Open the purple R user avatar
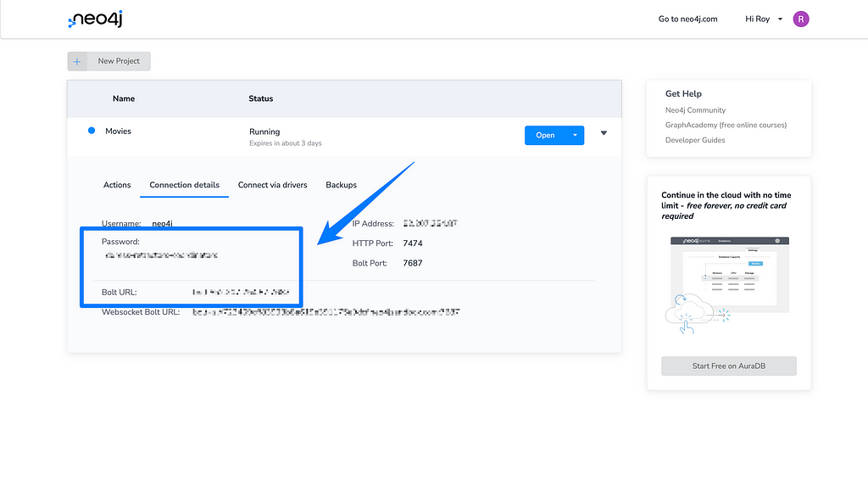Viewport: 868px width, 503px height. click(800, 20)
